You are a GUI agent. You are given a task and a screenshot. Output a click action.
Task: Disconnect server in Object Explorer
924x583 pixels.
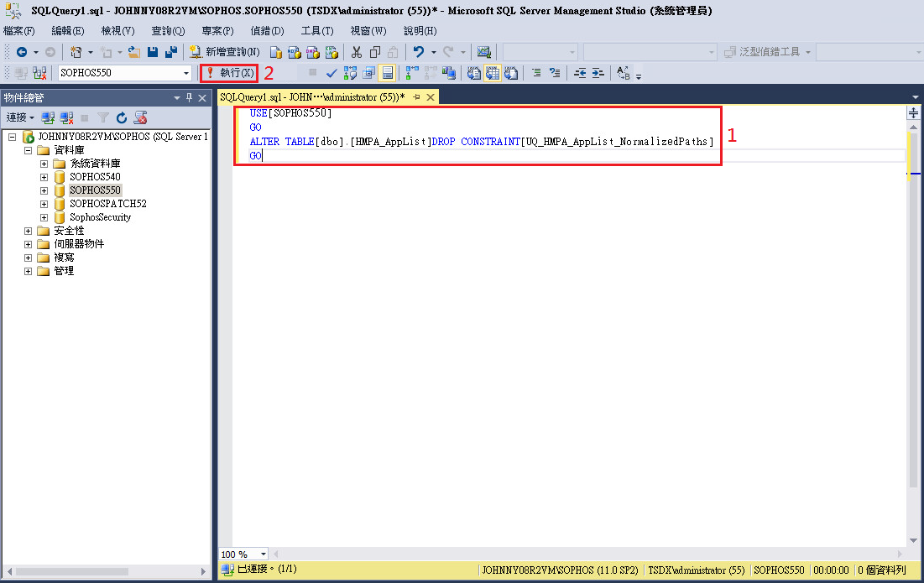coord(66,117)
